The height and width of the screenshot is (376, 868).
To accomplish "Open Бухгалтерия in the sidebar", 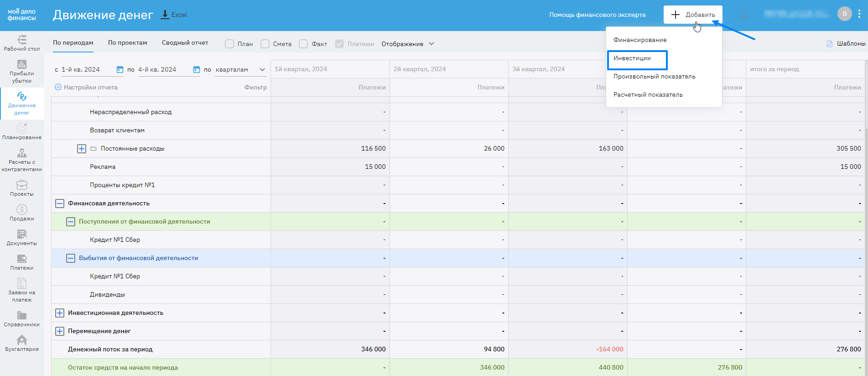I will pyautogui.click(x=21, y=343).
